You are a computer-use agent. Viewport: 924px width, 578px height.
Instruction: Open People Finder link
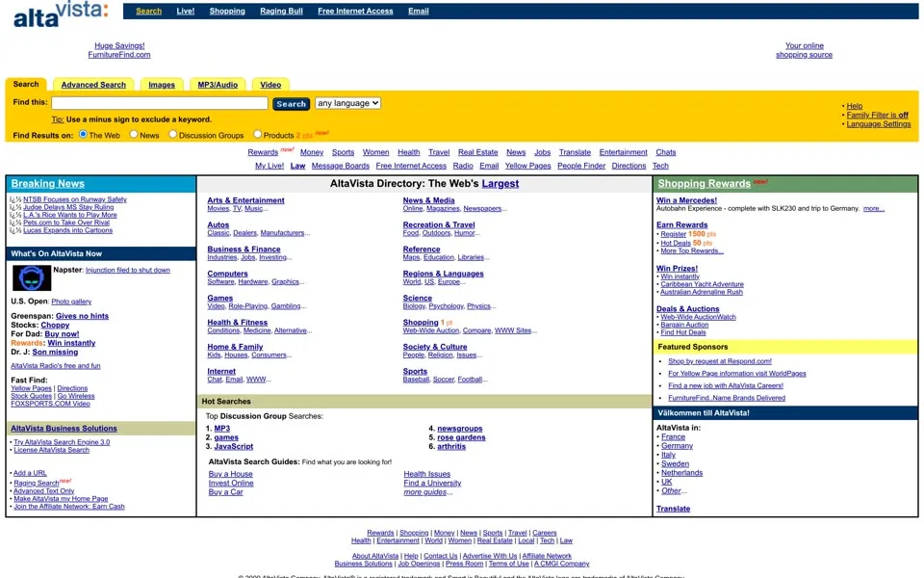point(581,167)
